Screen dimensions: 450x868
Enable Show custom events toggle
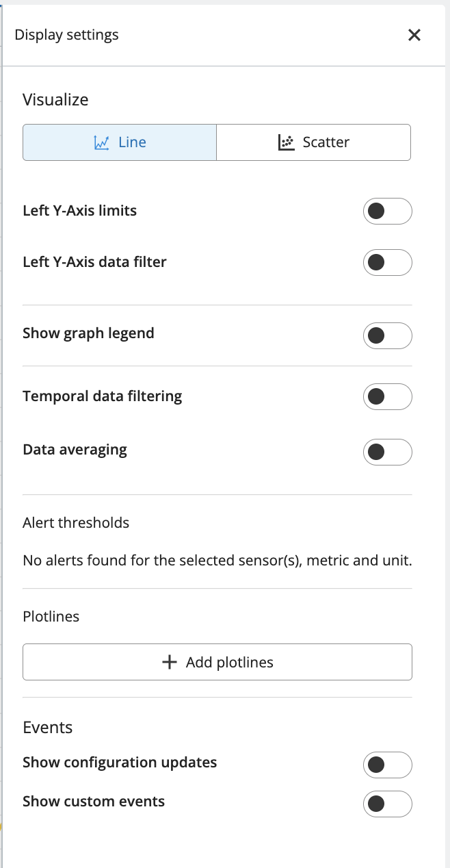tap(387, 804)
